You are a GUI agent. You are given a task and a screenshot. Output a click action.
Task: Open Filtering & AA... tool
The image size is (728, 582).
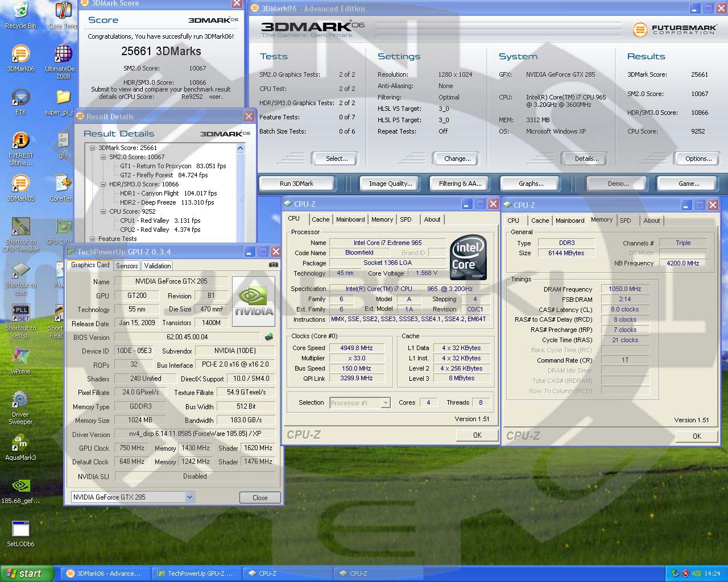pyautogui.click(x=460, y=184)
